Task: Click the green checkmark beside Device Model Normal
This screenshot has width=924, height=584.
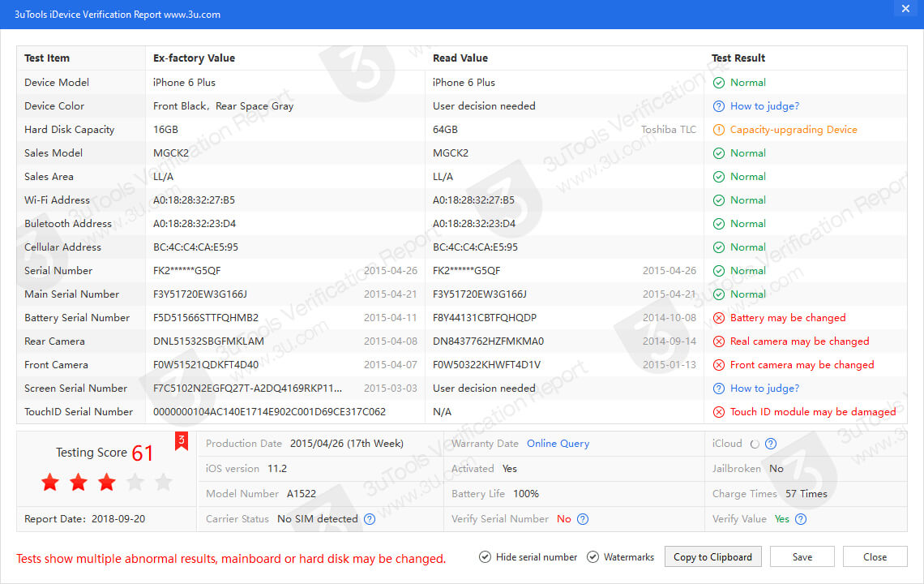Action: point(718,82)
